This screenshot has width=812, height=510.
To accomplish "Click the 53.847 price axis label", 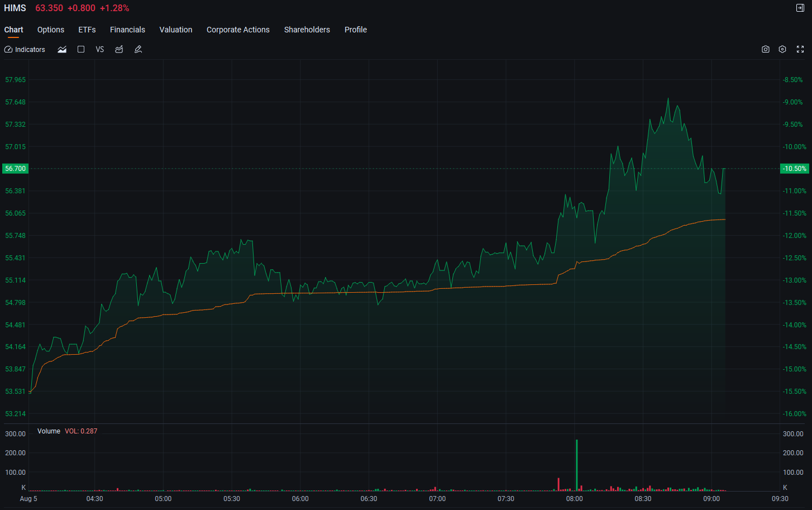I will click(16, 369).
